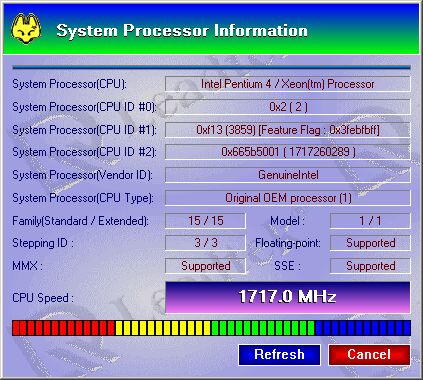Viewport: 423px width, 380px height.
Task: Click the 1717.0 MHz CPU speed display
Action: (287, 297)
